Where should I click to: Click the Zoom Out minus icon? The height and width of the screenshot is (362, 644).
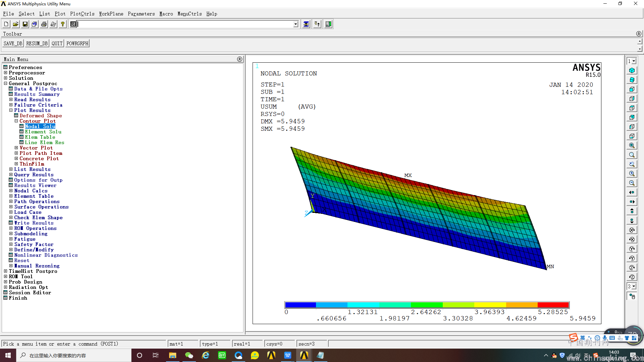click(632, 183)
